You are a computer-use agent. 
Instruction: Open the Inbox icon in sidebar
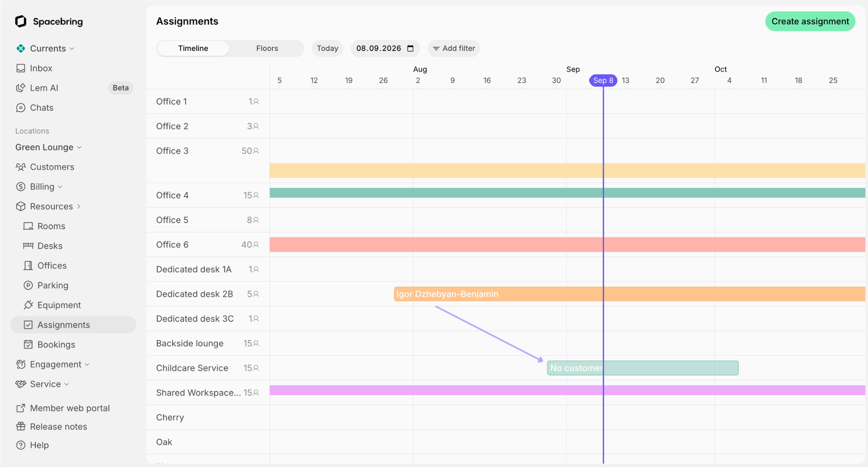[21, 68]
